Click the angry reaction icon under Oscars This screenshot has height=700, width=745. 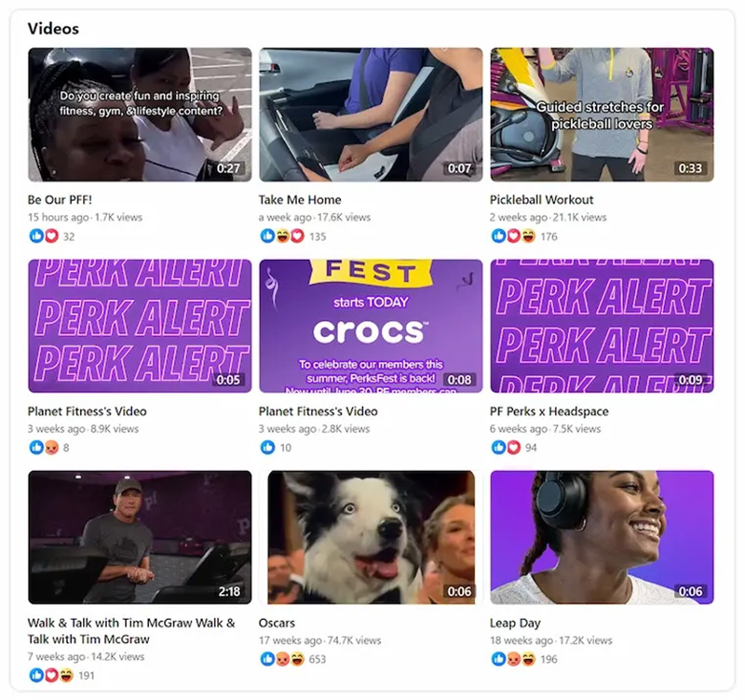pos(283,659)
